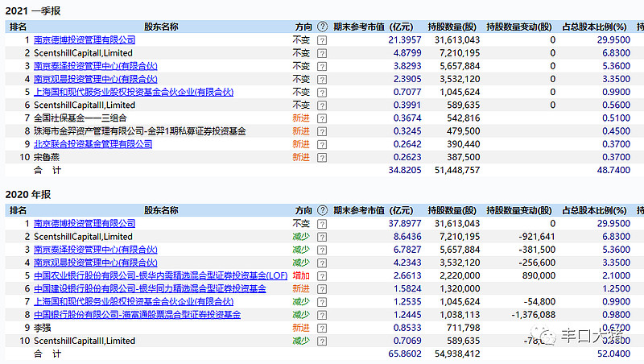Click the circled question mark in 2021 一季报 header

tap(323, 27)
